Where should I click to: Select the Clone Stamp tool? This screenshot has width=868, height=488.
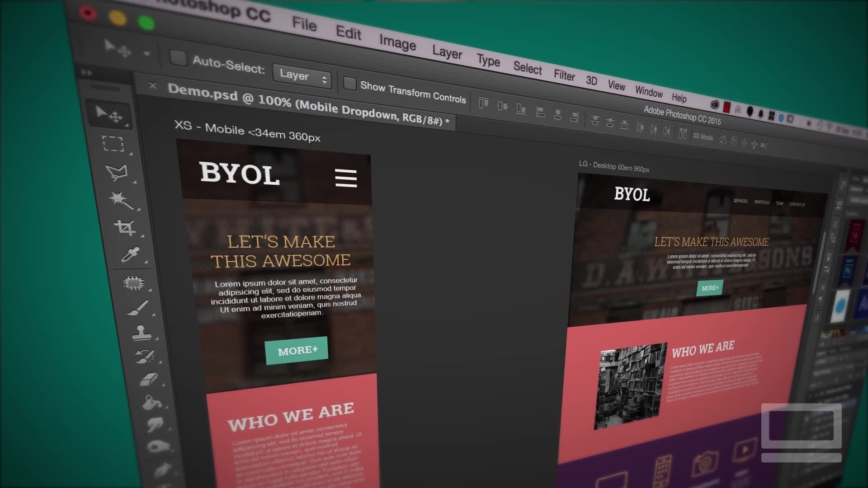pyautogui.click(x=142, y=333)
